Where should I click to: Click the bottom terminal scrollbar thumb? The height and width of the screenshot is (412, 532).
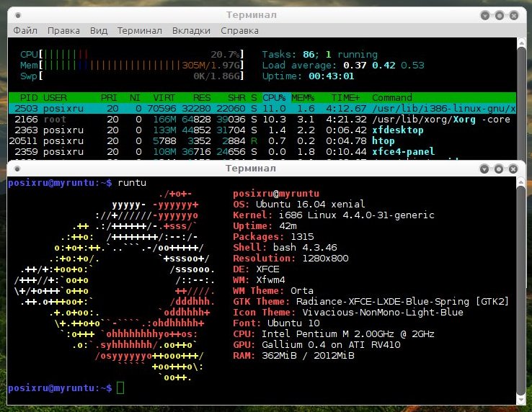520,290
